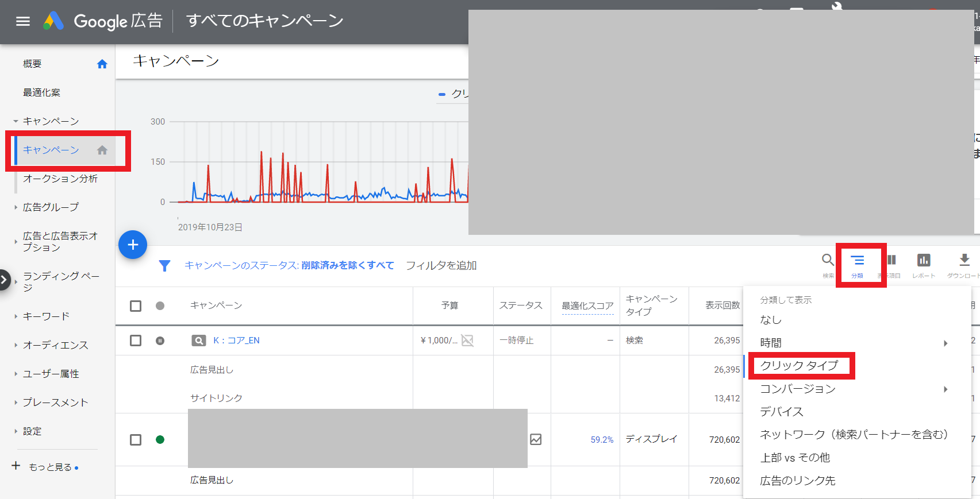Click the search campaign type icon of K：コア_EN
The width and height of the screenshot is (980, 499).
[x=199, y=341]
